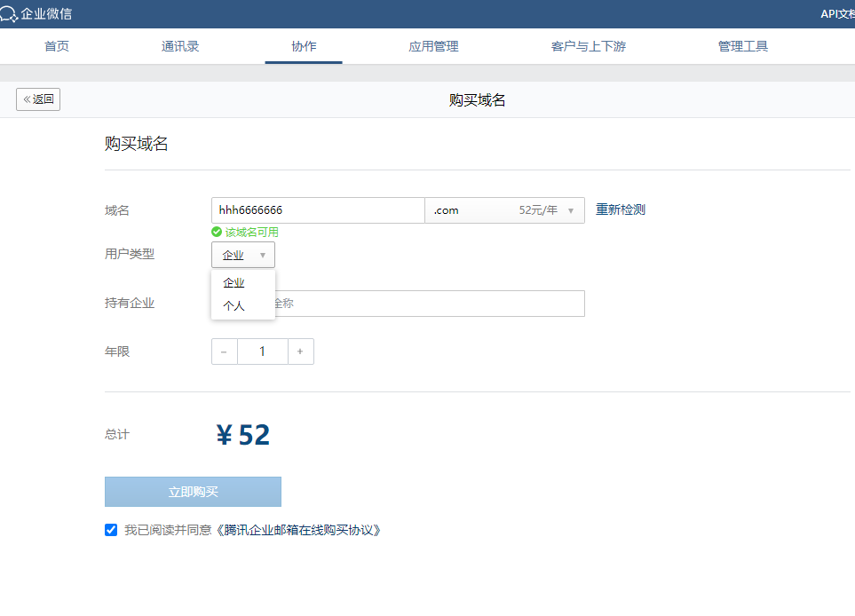Screen dimensions: 855x616
Task: Choose 企业 from the dropdown list
Action: tap(234, 283)
